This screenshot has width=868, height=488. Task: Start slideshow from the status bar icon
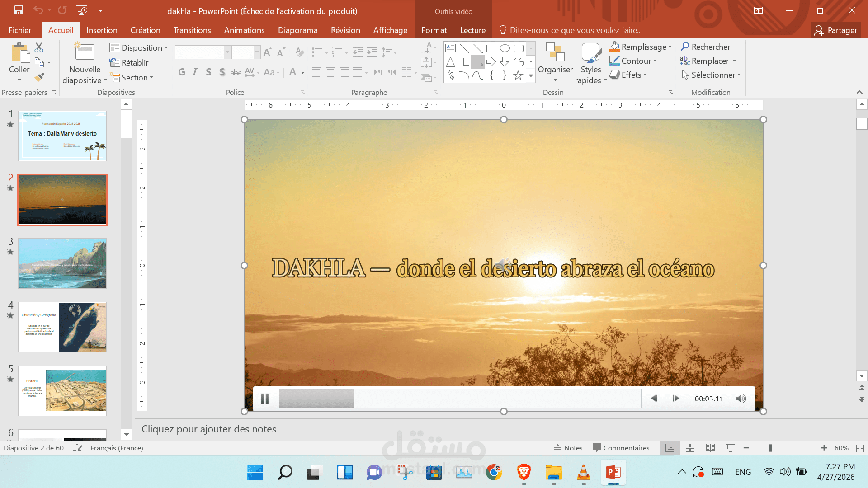(731, 448)
